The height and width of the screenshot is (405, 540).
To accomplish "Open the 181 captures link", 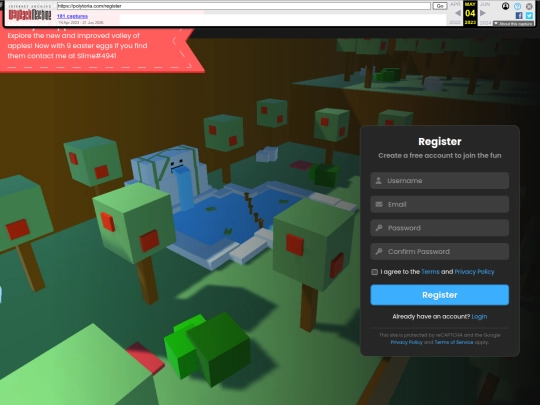I will point(72,16).
